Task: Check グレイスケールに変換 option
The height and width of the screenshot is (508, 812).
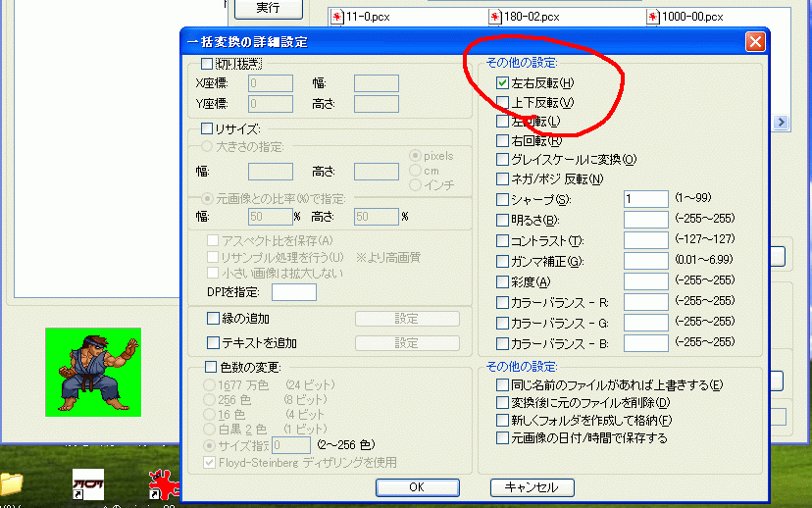Action: pyautogui.click(x=503, y=160)
